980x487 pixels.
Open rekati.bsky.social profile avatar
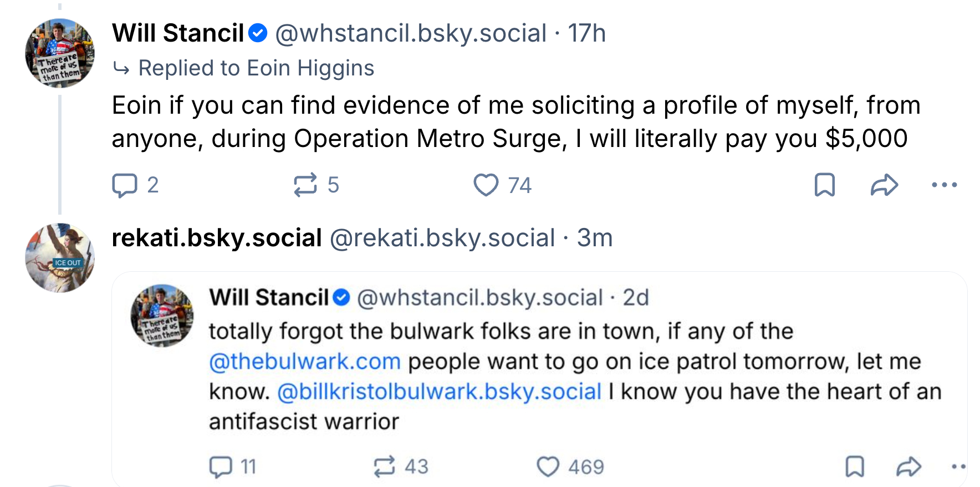click(60, 258)
